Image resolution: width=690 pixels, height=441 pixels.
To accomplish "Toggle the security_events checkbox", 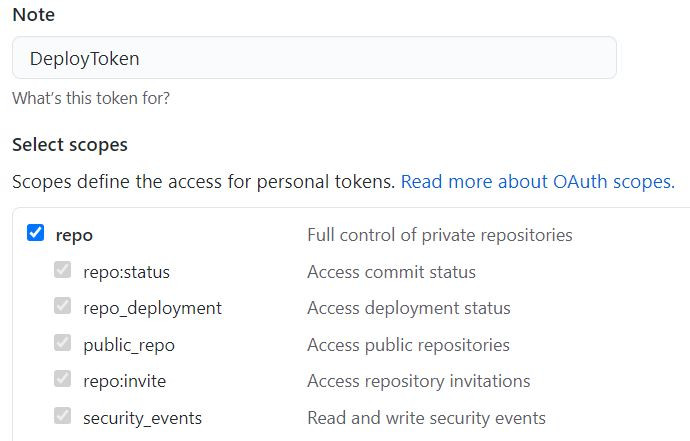I will click(x=63, y=417).
